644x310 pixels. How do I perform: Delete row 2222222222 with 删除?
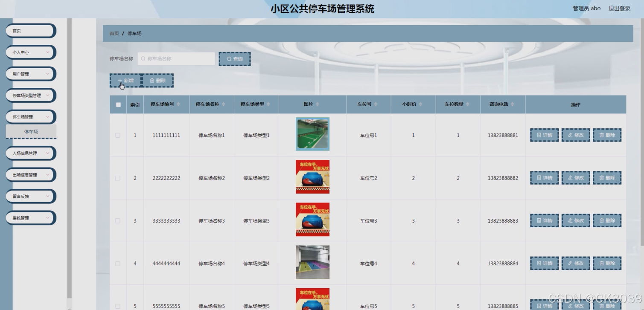pyautogui.click(x=607, y=178)
